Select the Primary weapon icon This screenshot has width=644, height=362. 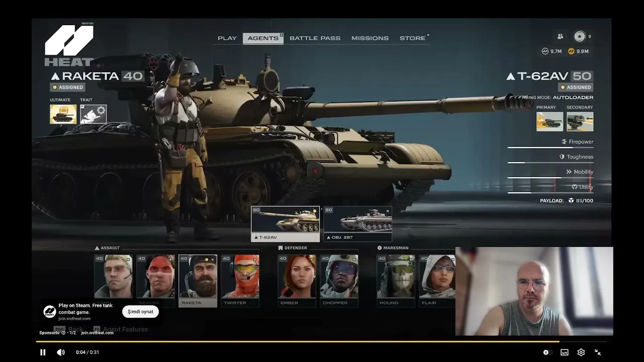tap(550, 121)
